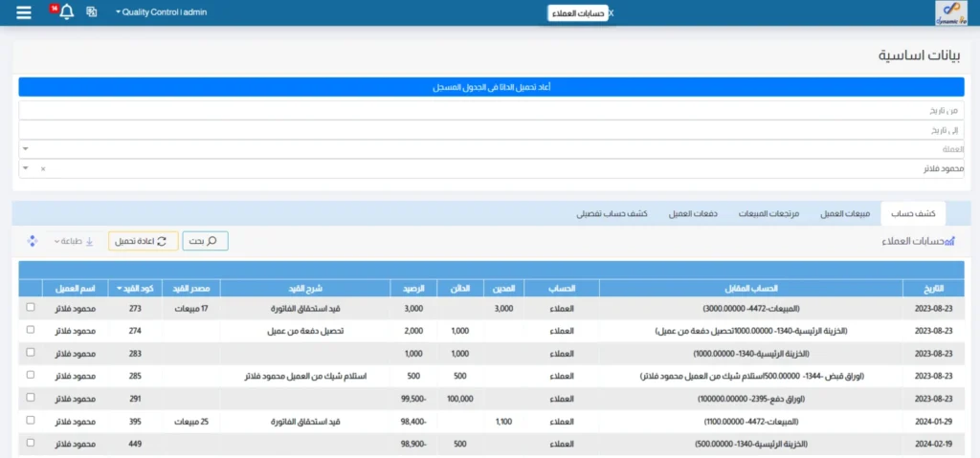Open the Quality Control admin user dropdown

click(x=161, y=12)
